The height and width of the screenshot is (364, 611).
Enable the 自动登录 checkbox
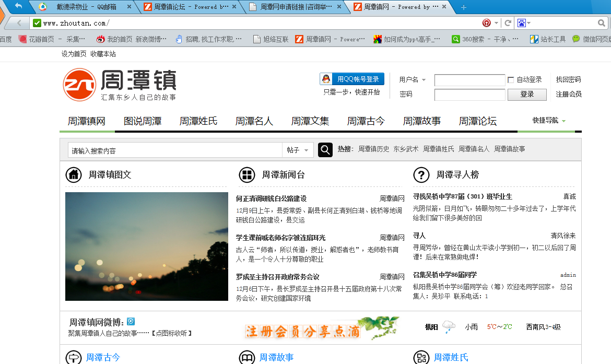[x=510, y=79]
